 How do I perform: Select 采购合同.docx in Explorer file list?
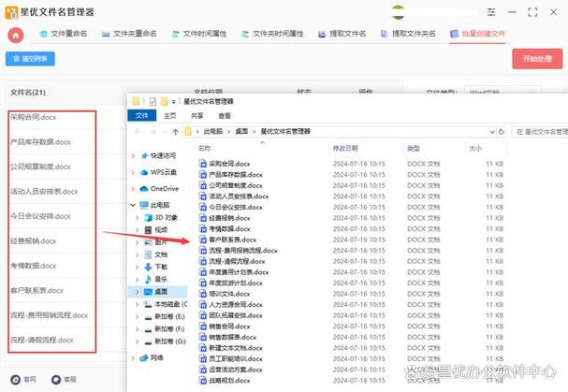(x=225, y=164)
